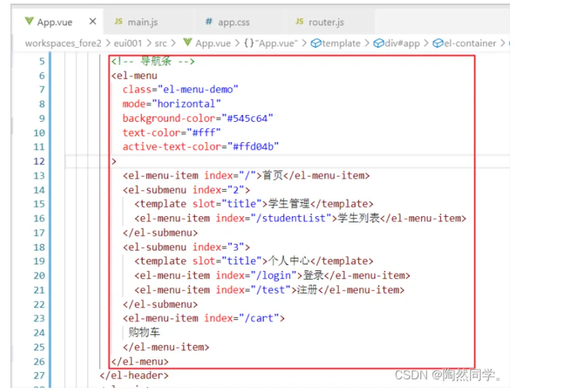Click the 注册 menu item text

pos(308,290)
